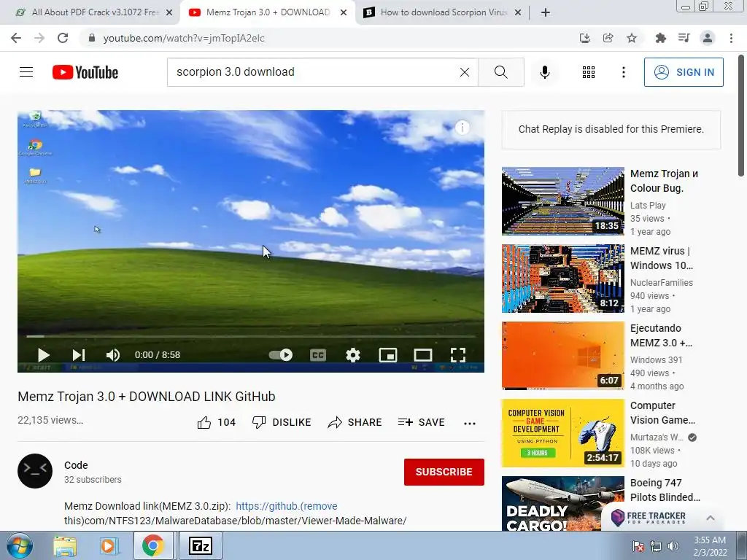Open the MEMZ virus Windows 10 video title
Viewport: 747px width, 560px height.
click(x=661, y=258)
